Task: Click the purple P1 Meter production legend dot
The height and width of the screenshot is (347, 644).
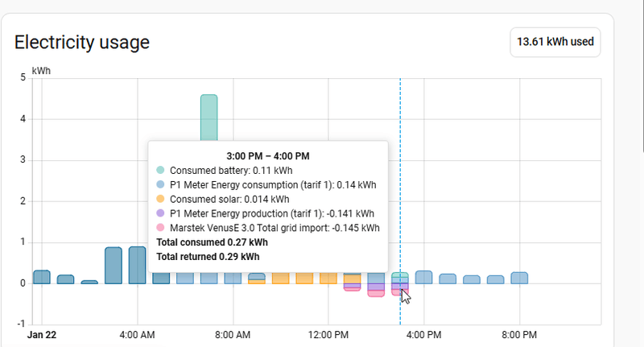Action: click(161, 213)
